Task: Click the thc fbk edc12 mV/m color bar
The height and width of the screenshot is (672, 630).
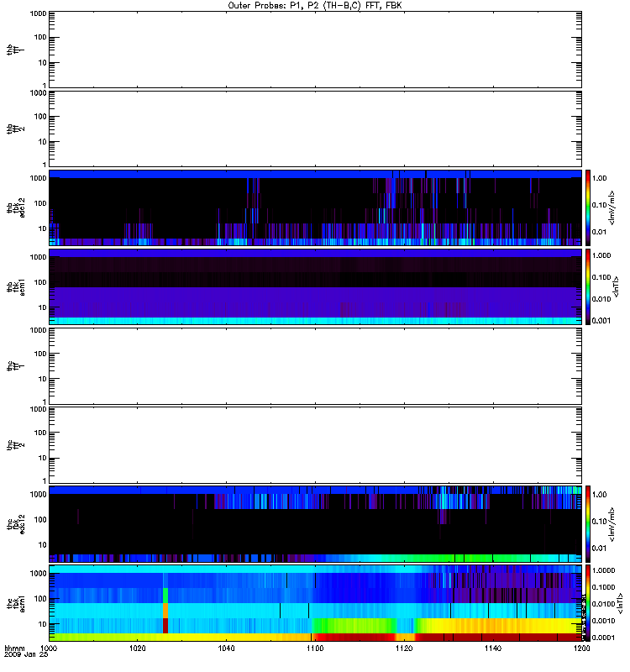Action: (588, 523)
